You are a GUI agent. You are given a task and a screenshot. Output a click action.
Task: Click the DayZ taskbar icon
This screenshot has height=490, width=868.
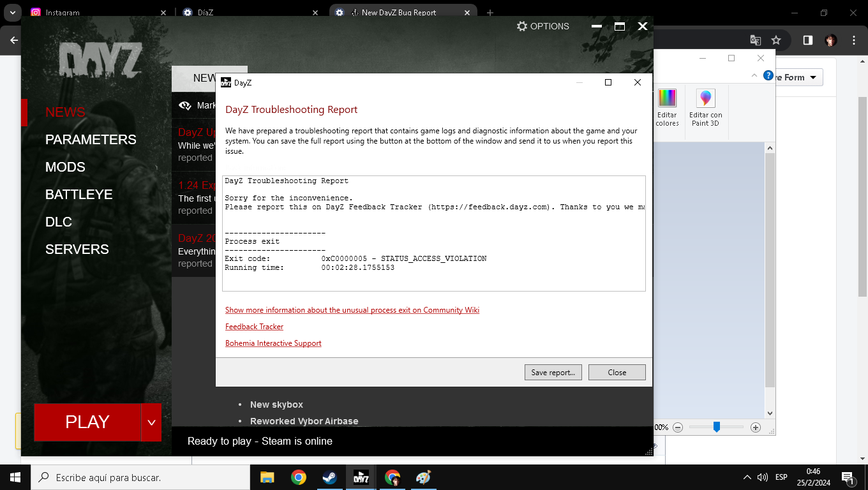(x=361, y=477)
